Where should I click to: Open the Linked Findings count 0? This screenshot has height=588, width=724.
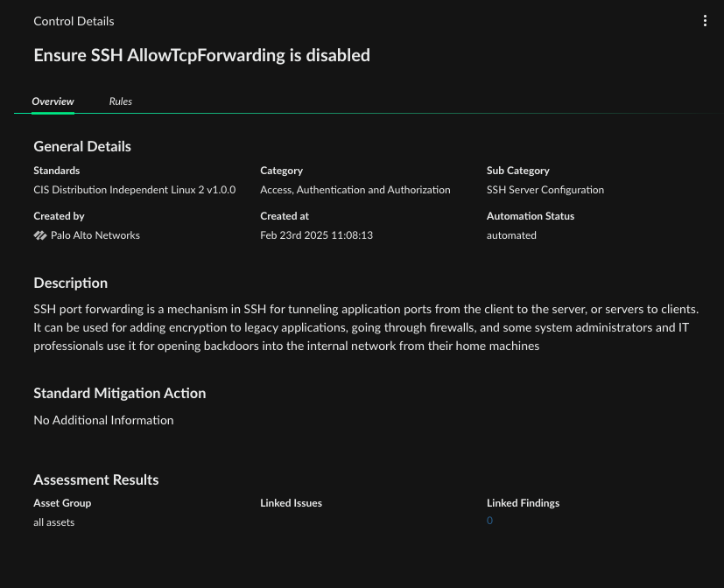coord(489,521)
